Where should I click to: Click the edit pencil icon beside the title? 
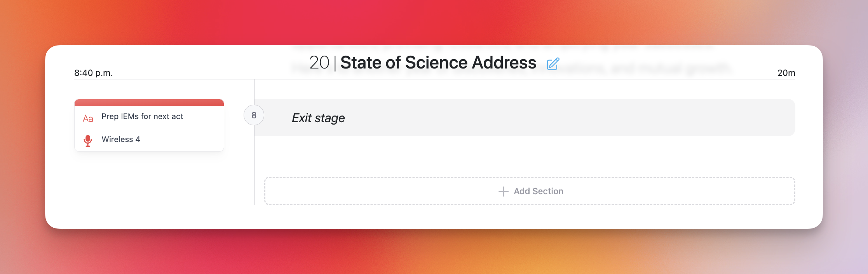[553, 64]
